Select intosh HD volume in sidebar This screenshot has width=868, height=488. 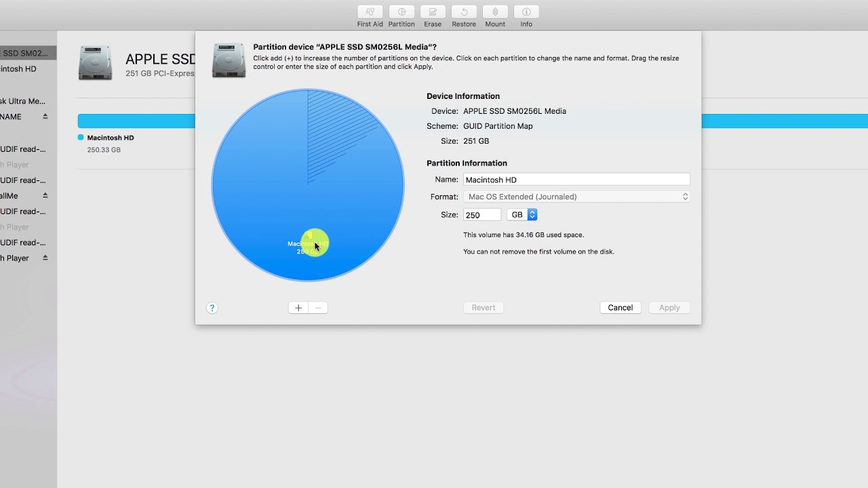point(28,69)
